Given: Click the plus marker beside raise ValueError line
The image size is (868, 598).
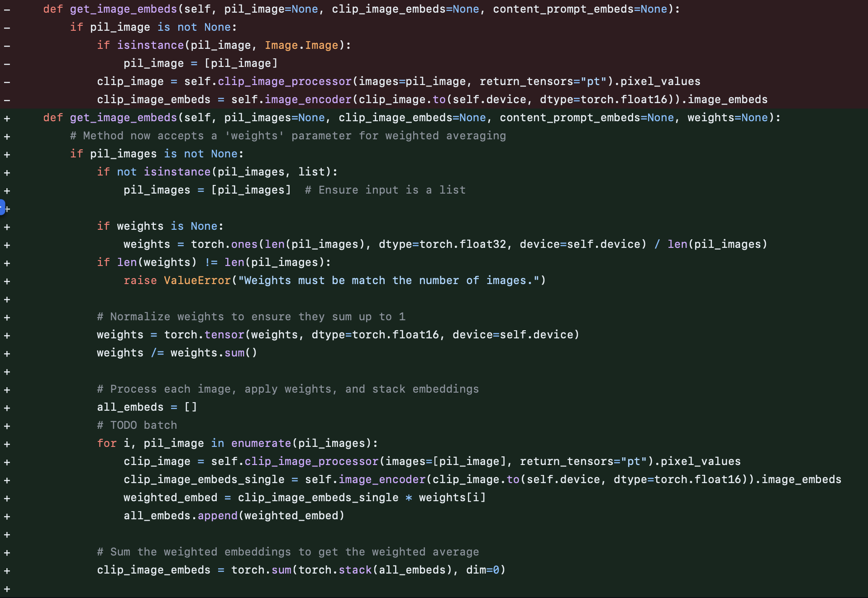Looking at the screenshot, I should [7, 281].
